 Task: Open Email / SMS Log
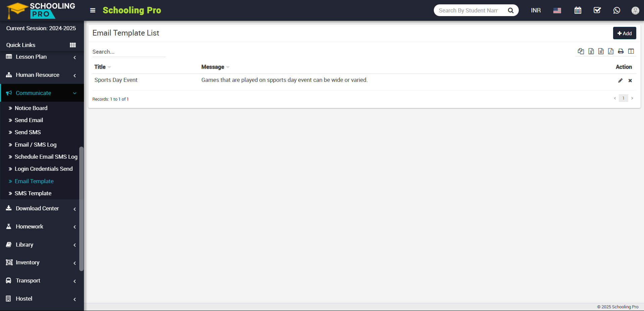(x=35, y=145)
